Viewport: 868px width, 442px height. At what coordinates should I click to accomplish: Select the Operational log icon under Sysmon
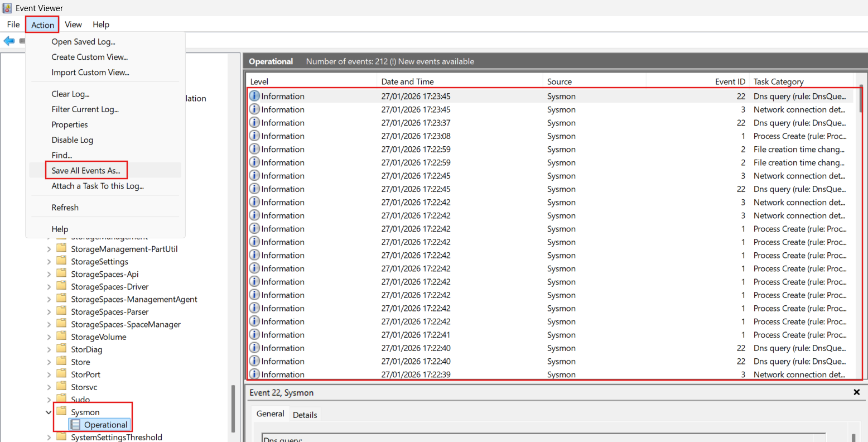coord(75,425)
